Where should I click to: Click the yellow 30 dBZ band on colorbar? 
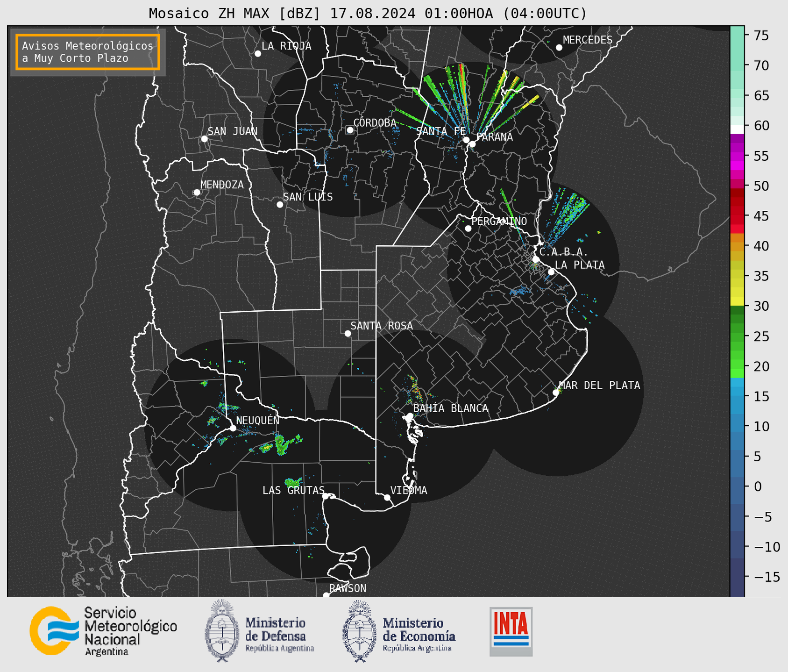point(737,301)
